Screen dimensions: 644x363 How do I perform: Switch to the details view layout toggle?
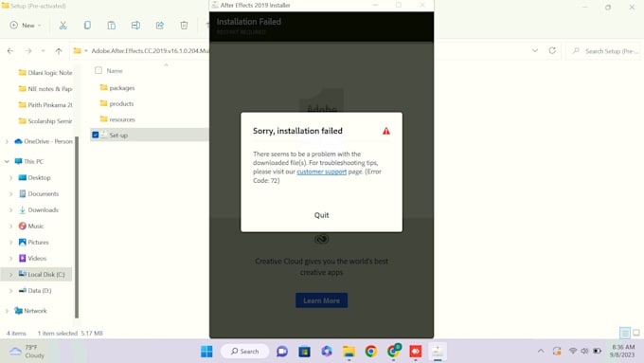(625, 333)
